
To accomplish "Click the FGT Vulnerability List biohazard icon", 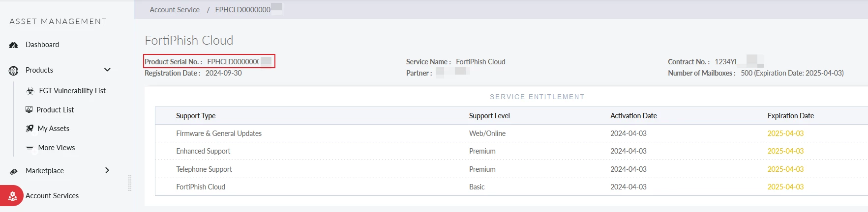I will click(30, 91).
